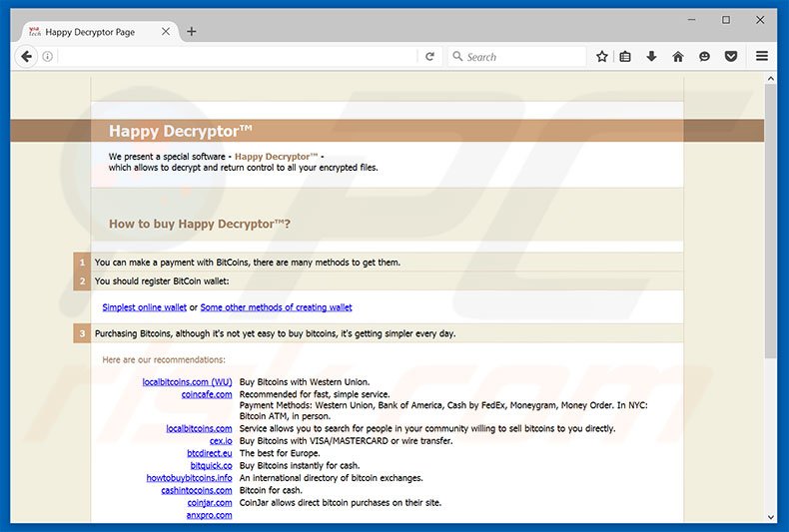Bookmark this page with the star icon
This screenshot has height=532, width=789.
[x=601, y=57]
